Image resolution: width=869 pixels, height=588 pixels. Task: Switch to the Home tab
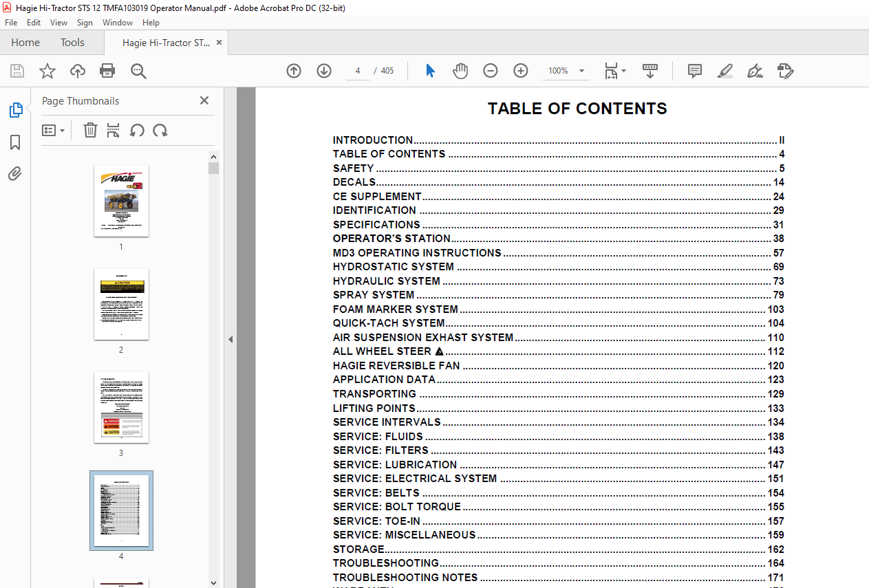point(25,43)
